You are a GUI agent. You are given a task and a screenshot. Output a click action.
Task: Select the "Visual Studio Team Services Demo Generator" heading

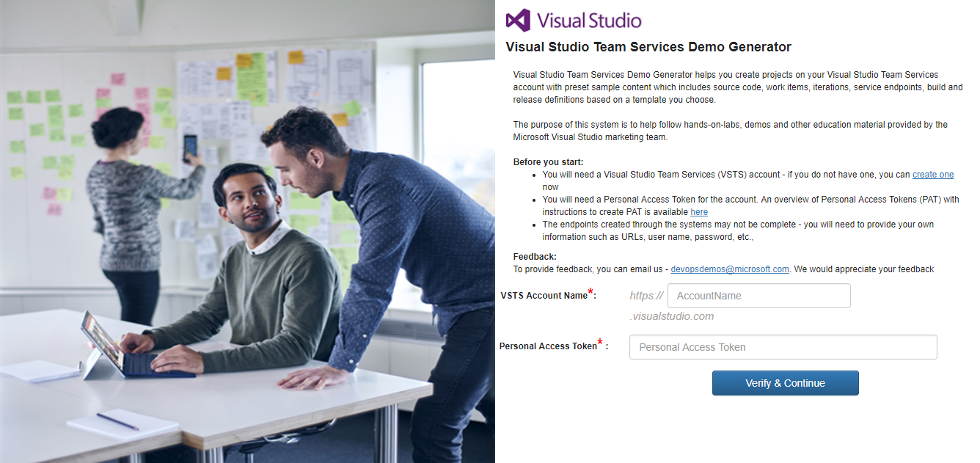coord(648,47)
